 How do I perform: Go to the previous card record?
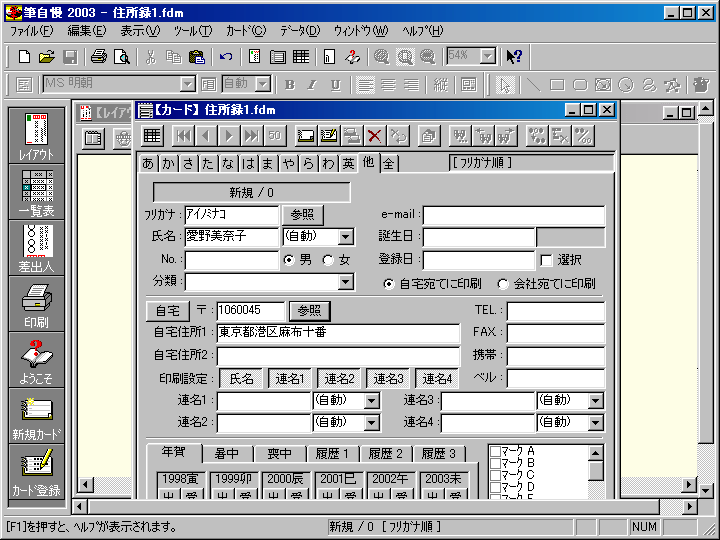[x=206, y=136]
